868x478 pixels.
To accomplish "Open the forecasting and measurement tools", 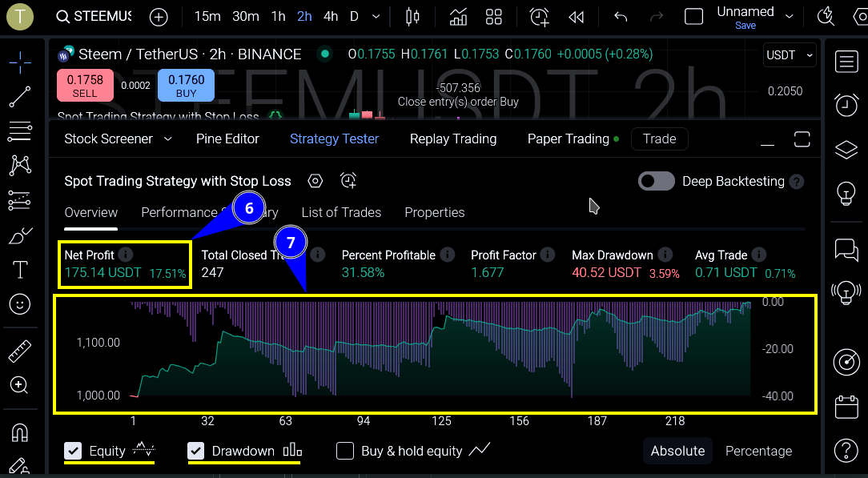I will coord(20,201).
